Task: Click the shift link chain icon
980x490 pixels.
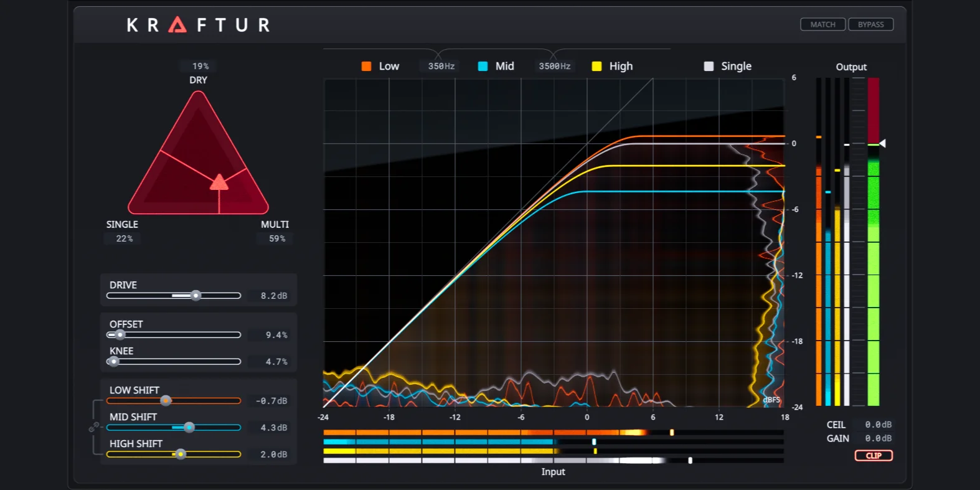Action: tap(94, 427)
